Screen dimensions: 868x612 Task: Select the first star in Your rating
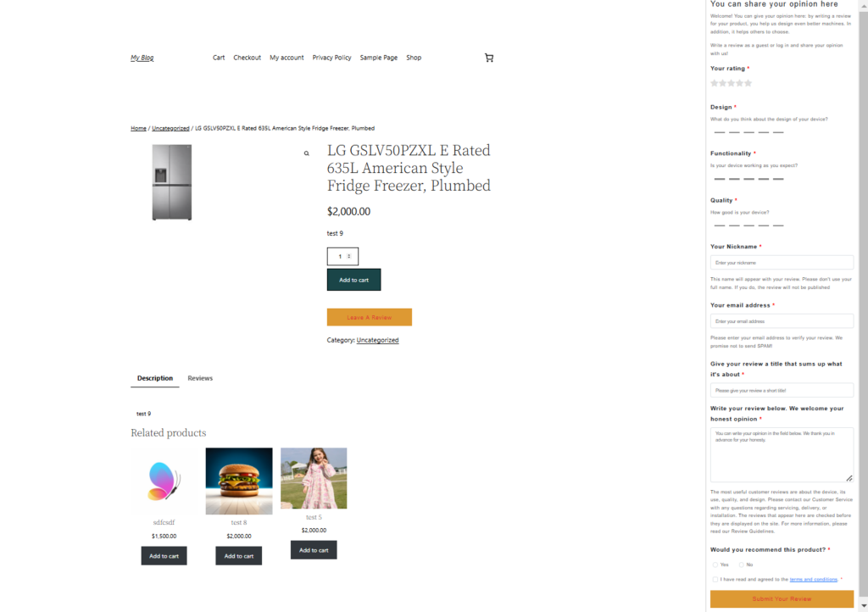click(x=714, y=83)
